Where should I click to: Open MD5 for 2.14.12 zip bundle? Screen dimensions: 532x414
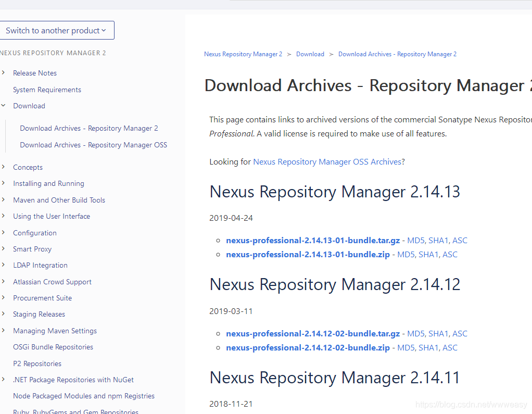pos(406,348)
